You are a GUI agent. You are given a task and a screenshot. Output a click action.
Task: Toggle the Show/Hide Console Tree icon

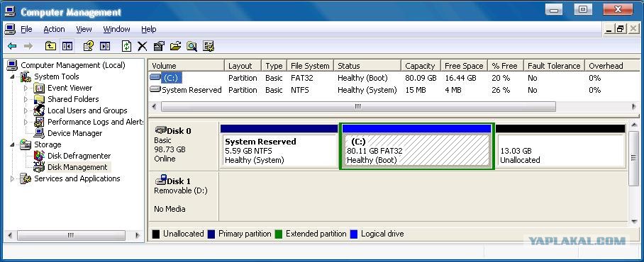pyautogui.click(x=67, y=46)
